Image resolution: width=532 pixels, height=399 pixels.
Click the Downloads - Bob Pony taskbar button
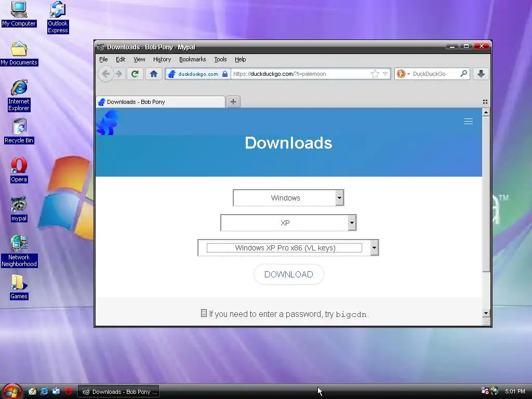[119, 392]
